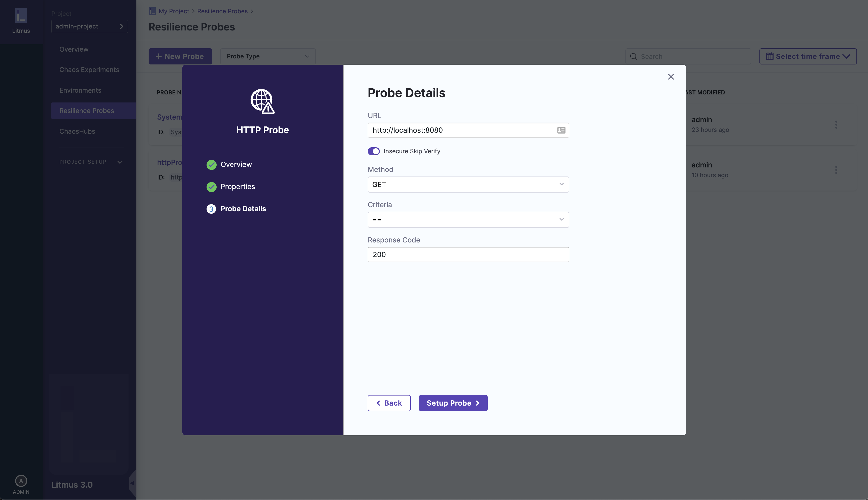Toggle Insecure Skip Verify switch
This screenshot has height=500, width=868.
[374, 151]
